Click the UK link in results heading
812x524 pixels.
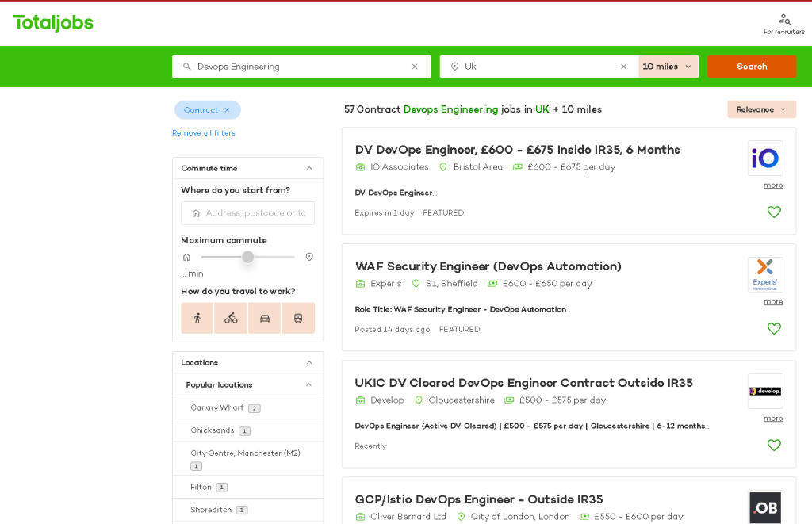click(x=542, y=109)
